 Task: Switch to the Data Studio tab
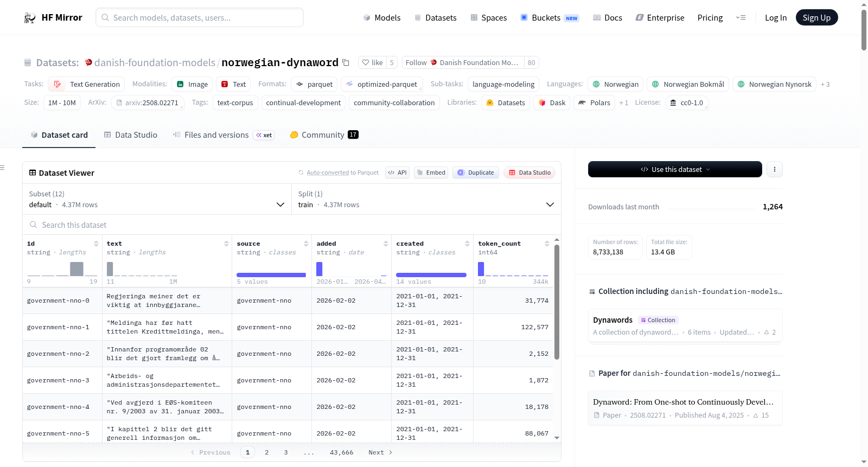(131, 135)
